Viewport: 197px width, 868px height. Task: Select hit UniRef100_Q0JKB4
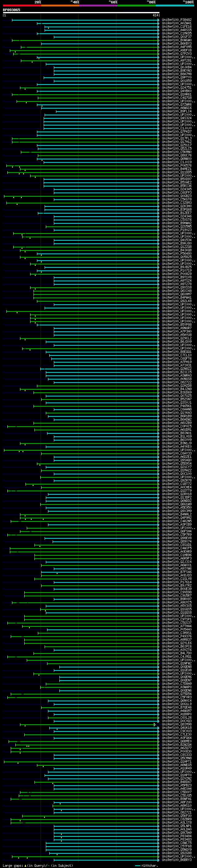pyautogui.click(x=177, y=67)
